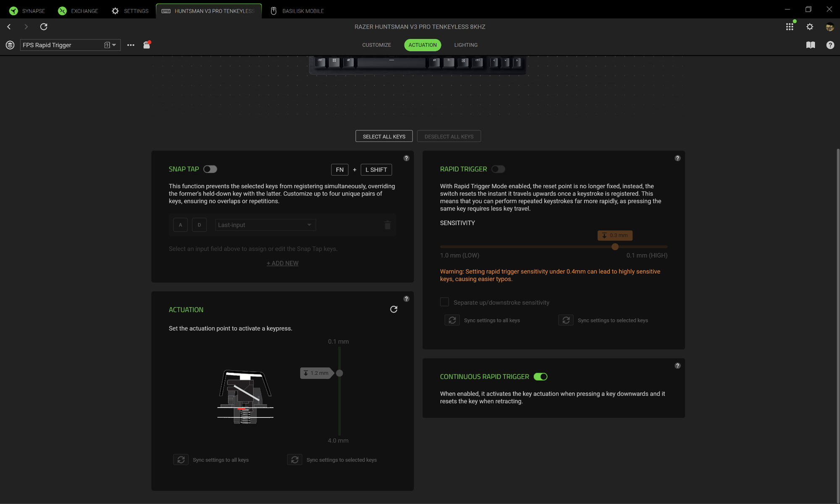Sync actuation settings to all keys icon
Screen dimensions: 840x504
click(181, 459)
